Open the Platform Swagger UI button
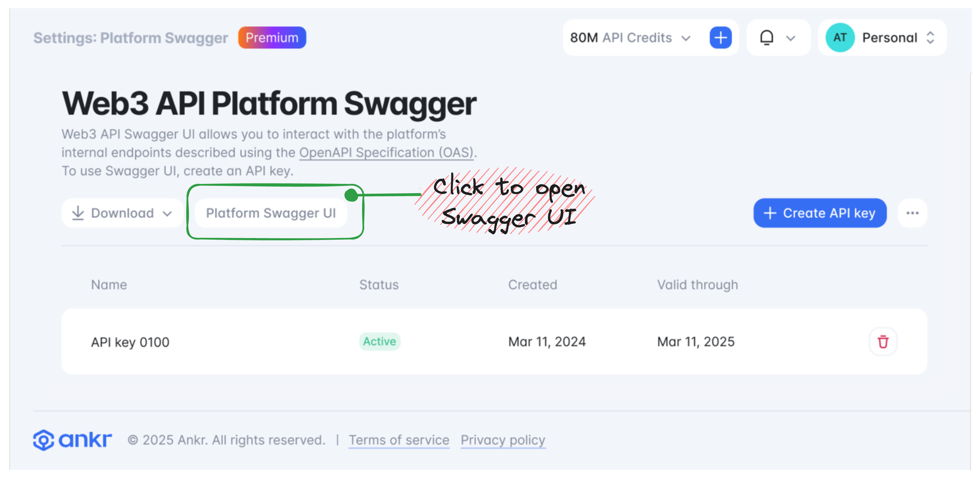 (x=271, y=213)
